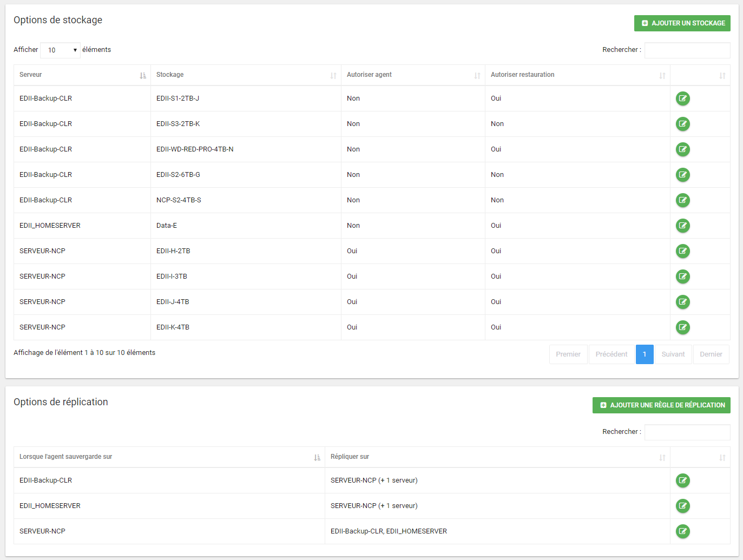Focus the replication Rechercher search field
Viewport: 743px width, 560px height.
pyautogui.click(x=687, y=432)
